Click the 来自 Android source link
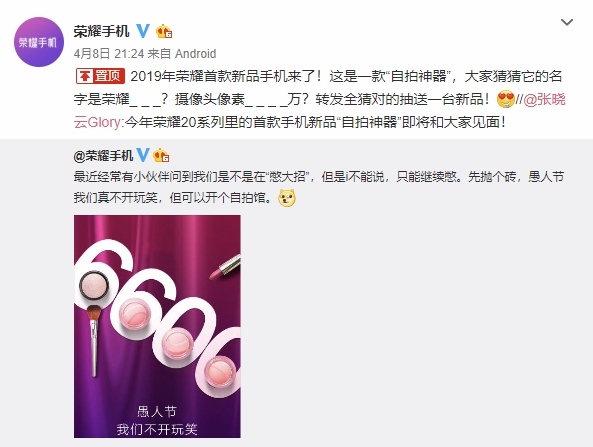593x447 pixels. [182, 53]
